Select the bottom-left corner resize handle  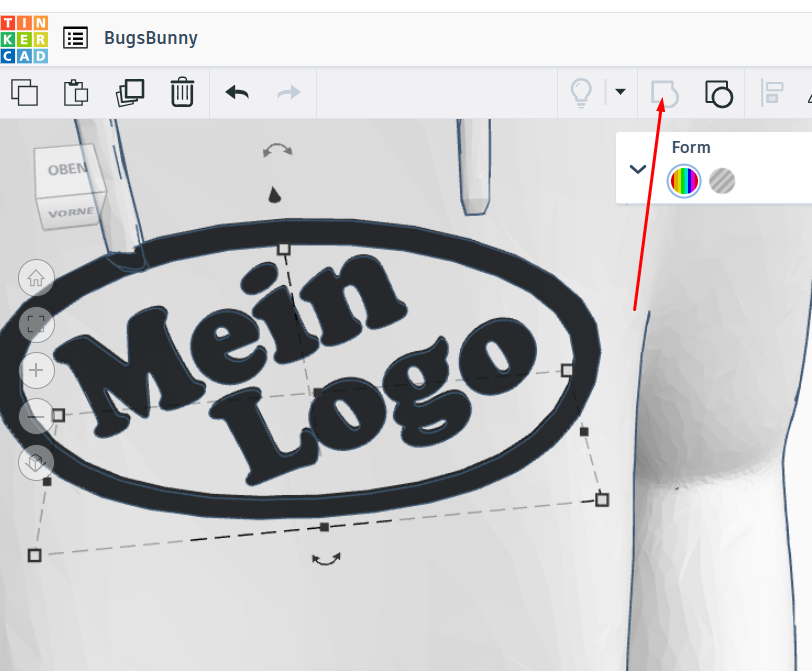35,555
